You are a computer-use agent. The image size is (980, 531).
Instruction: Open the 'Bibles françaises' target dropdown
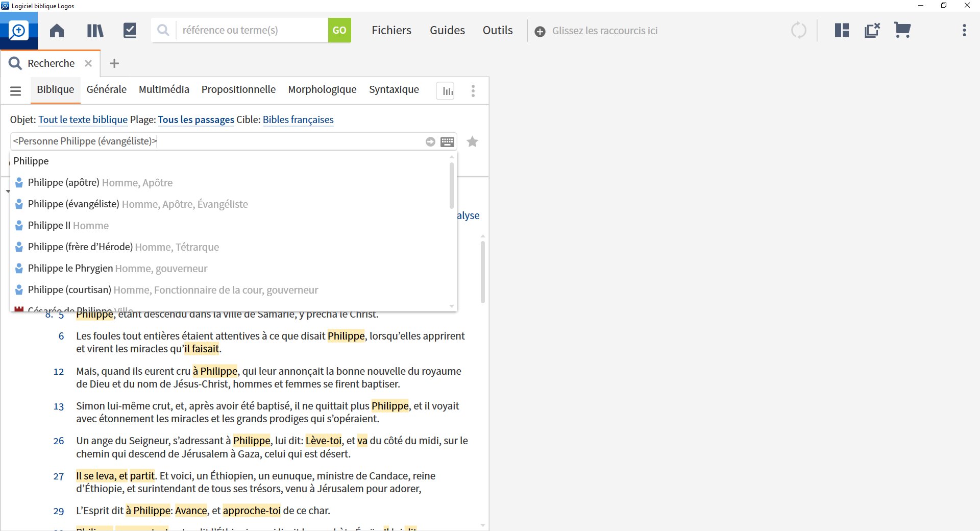pyautogui.click(x=298, y=119)
